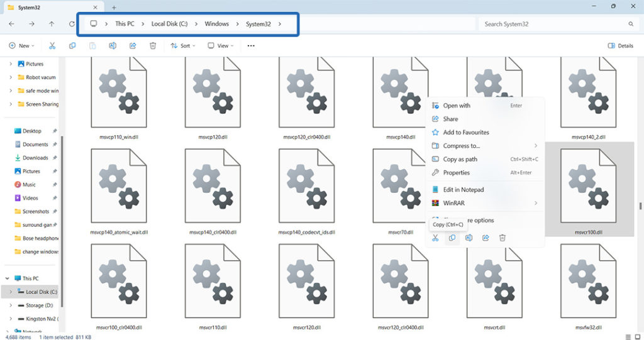Click the Rename icon in the toolbar

tap(113, 46)
